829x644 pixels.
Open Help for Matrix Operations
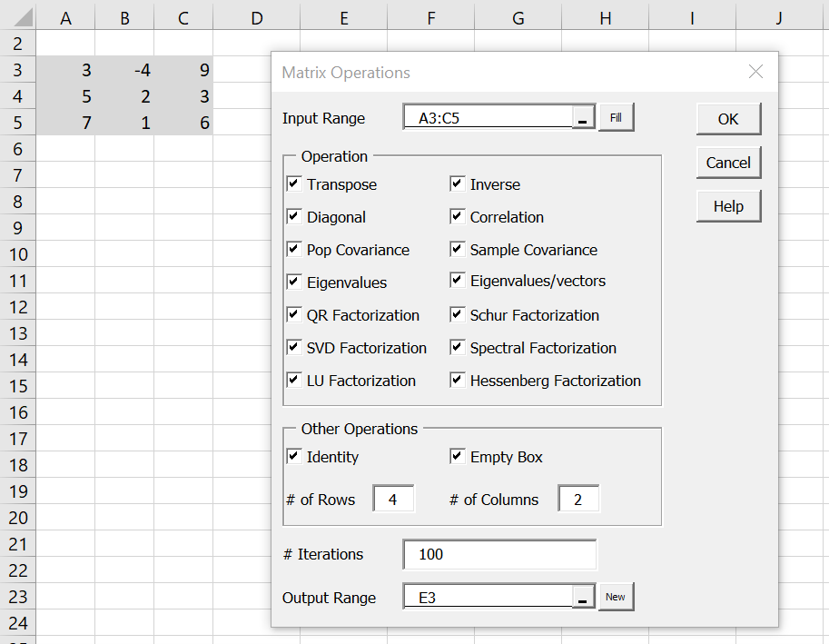tap(728, 206)
